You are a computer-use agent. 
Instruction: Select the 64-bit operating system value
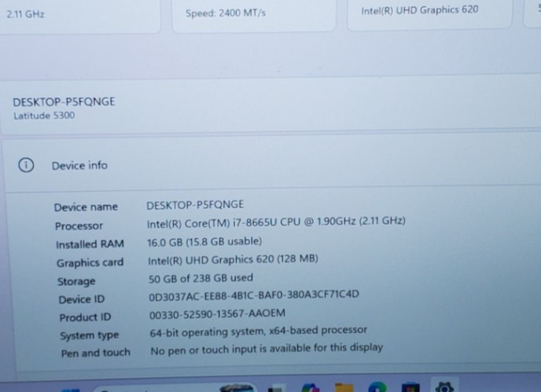[259, 332]
